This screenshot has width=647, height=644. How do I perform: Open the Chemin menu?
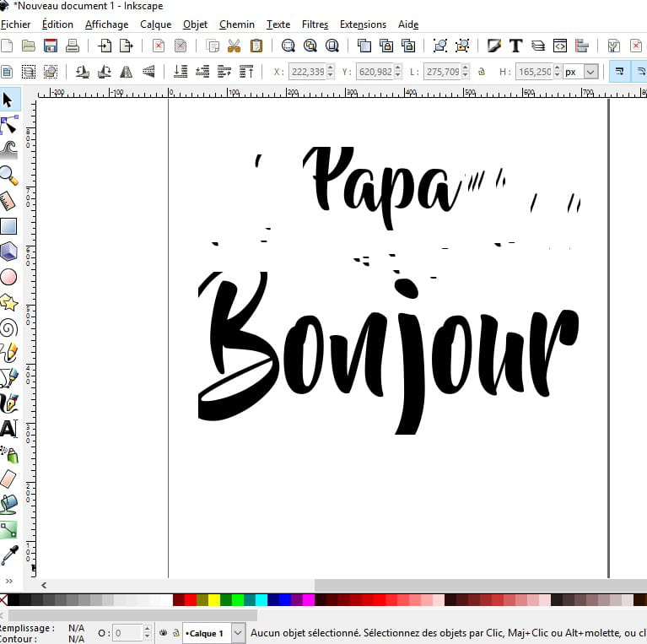click(x=237, y=24)
